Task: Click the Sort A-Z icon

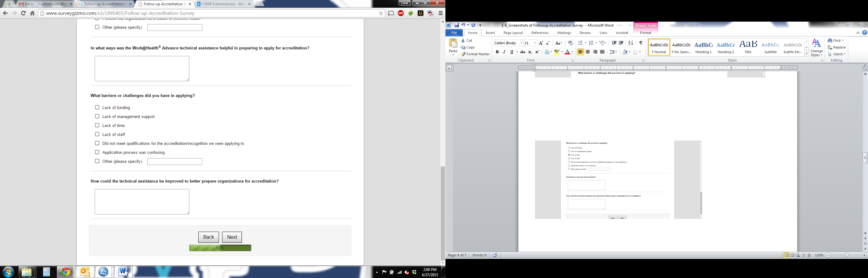Action: pyautogui.click(x=630, y=43)
